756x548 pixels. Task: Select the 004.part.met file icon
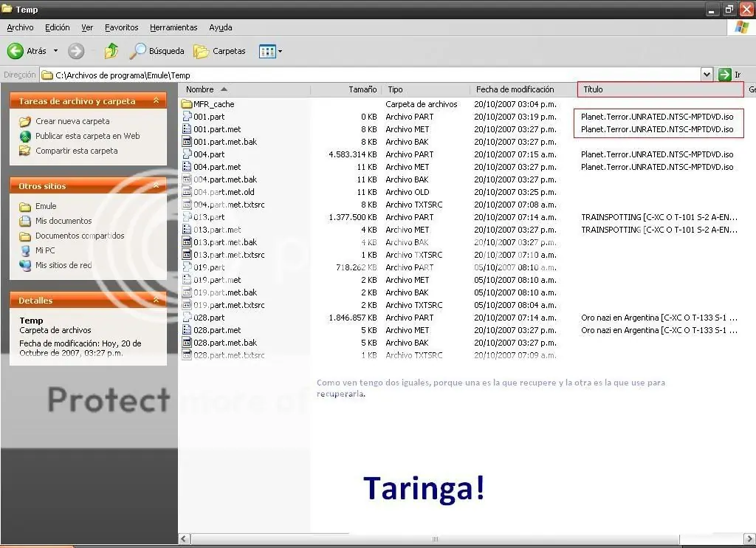(x=187, y=166)
